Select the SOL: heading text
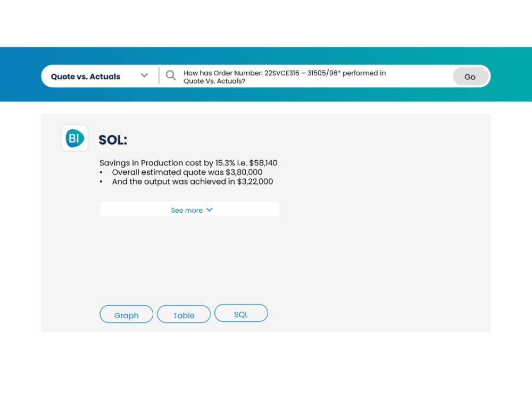The width and height of the screenshot is (532, 399). click(x=113, y=140)
